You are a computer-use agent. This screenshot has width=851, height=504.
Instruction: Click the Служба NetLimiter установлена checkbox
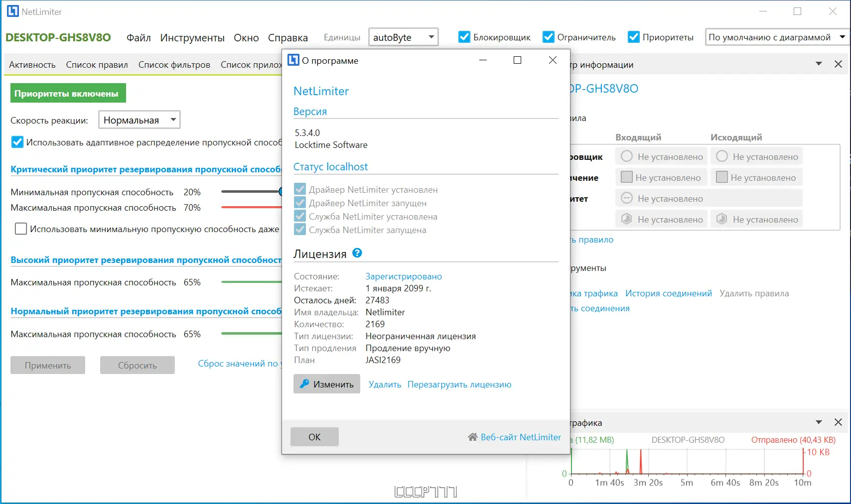click(x=300, y=216)
